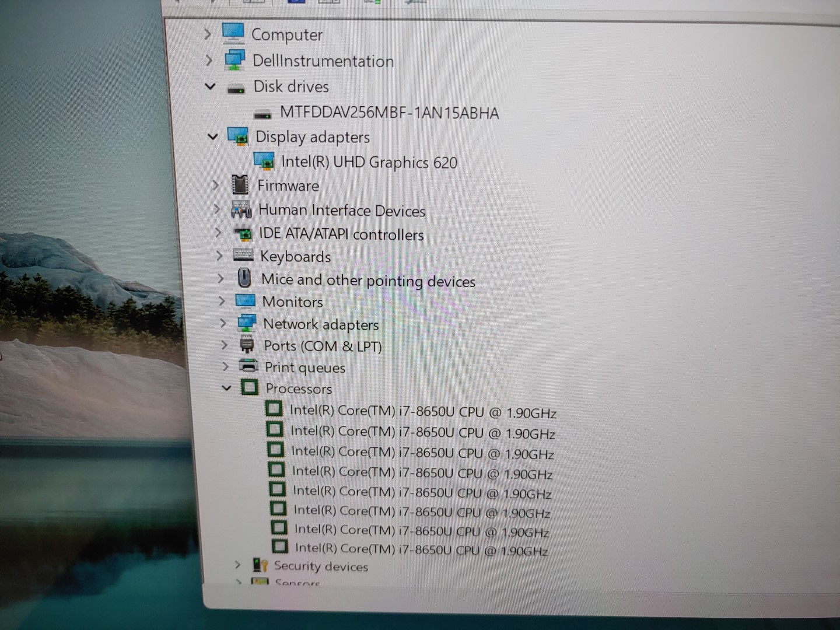This screenshot has width=840, height=630.
Task: Select the Processors label
Action: click(x=299, y=388)
